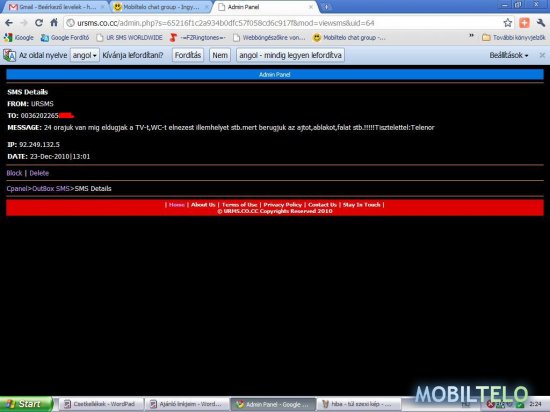
Task: Expand the Beállítások options dropdown
Action: tap(509, 55)
